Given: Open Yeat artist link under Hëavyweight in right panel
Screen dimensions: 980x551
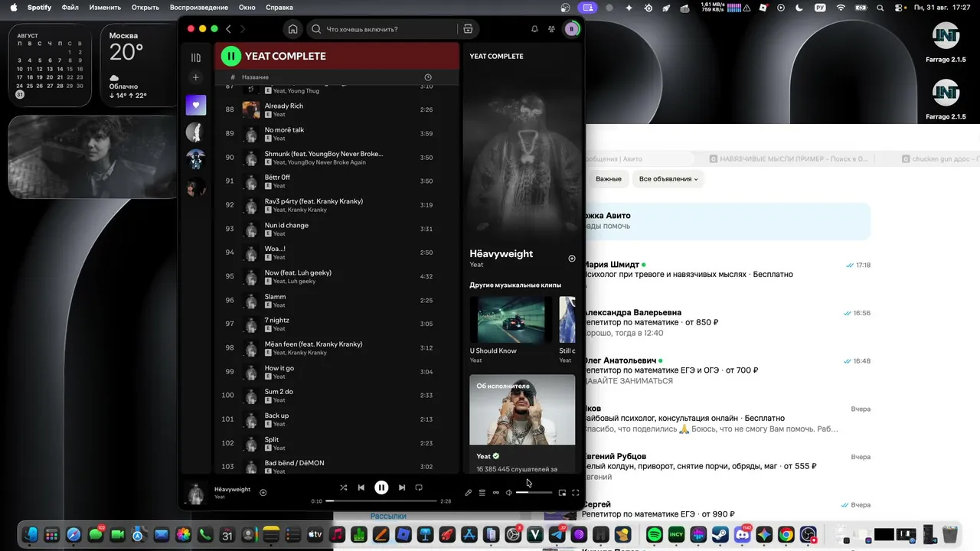Looking at the screenshot, I should 476,265.
